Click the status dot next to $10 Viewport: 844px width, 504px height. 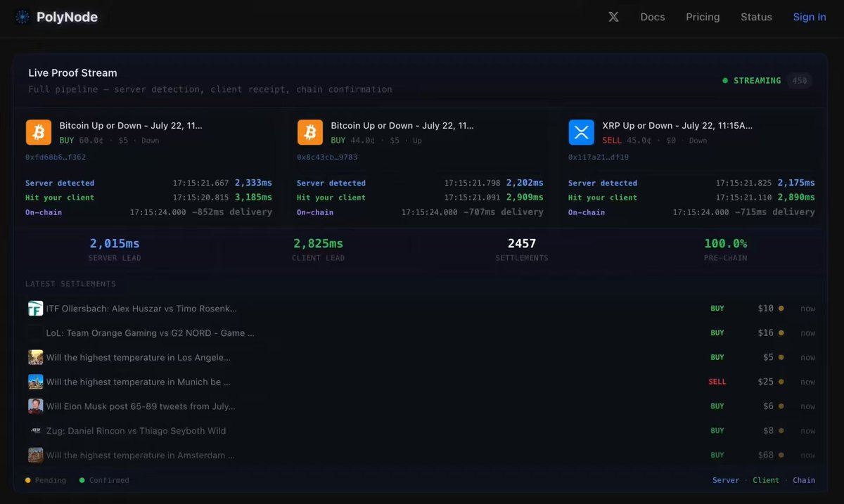point(781,309)
